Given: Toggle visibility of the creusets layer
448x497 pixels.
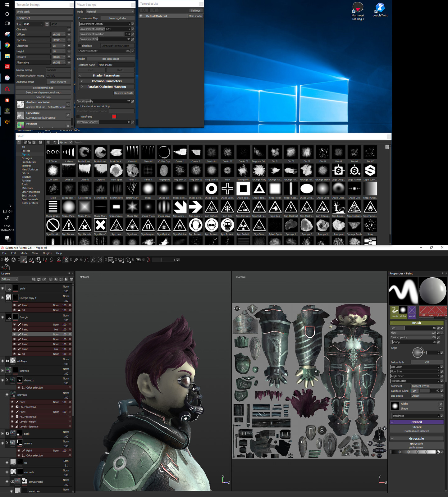Looking at the screenshot, I should [7, 472].
